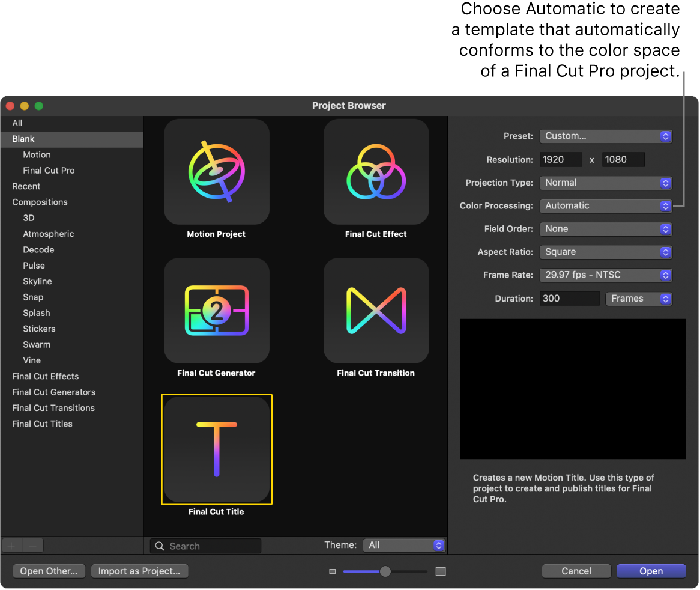Click the small thumbnail icon left of the slider
700x590 pixels.
coord(332,572)
